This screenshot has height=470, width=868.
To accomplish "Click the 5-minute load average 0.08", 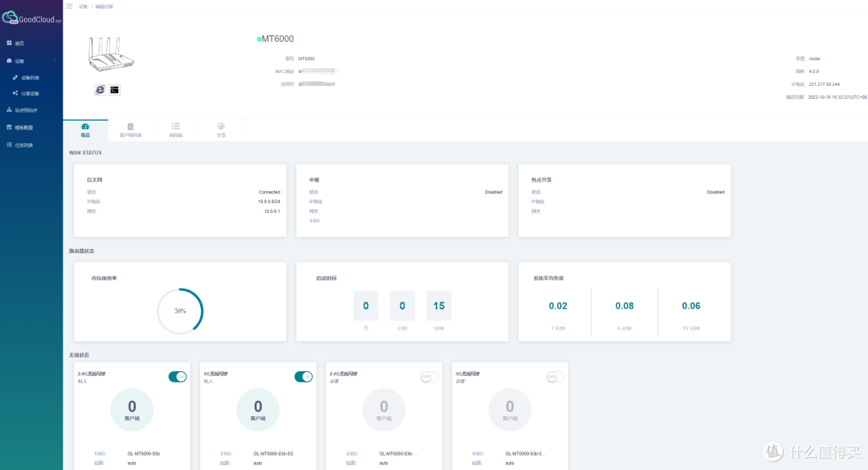I will tap(624, 305).
